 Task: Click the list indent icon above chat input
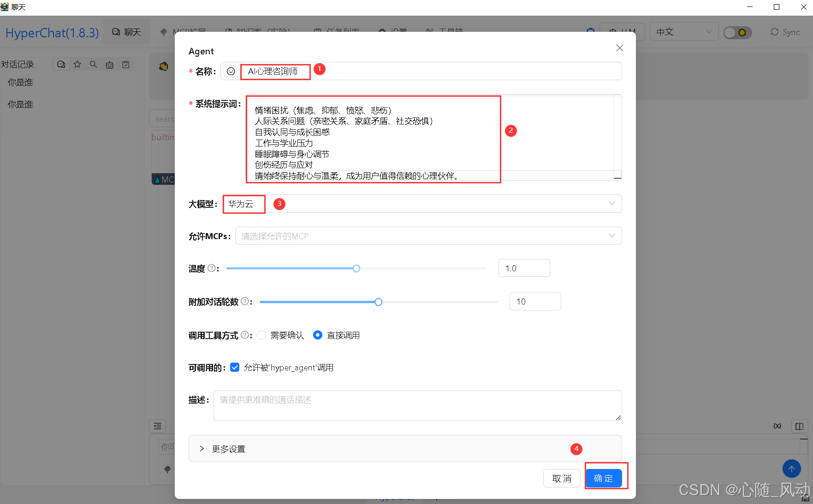(x=158, y=426)
